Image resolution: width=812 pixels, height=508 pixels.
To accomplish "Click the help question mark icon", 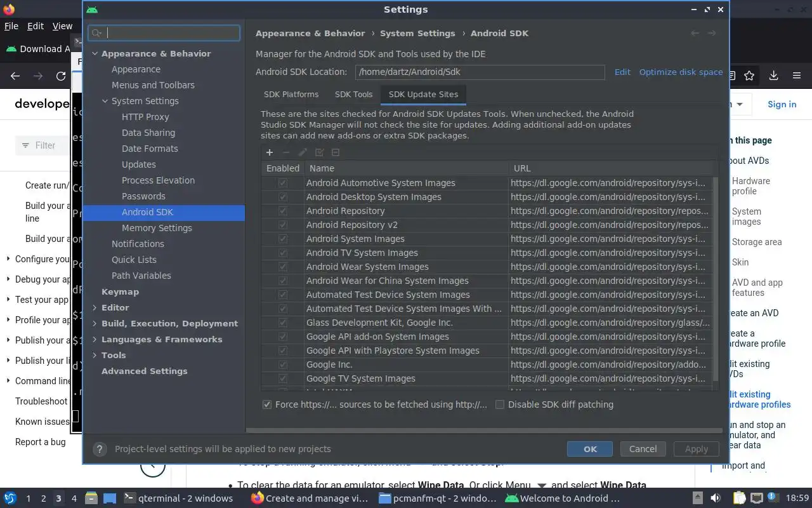I will [100, 449].
